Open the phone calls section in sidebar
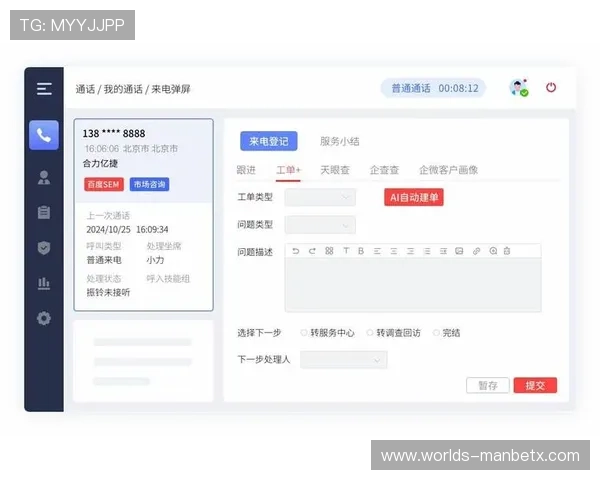The height and width of the screenshot is (480, 600). (x=44, y=135)
